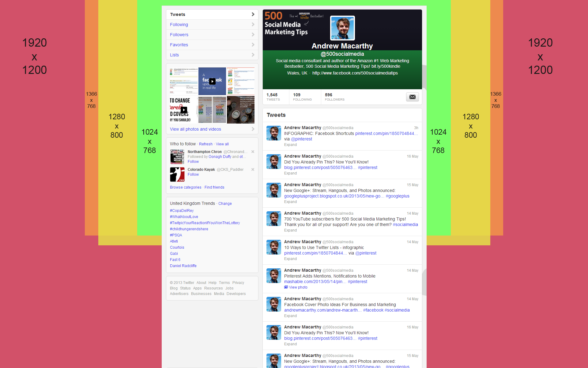Open the Following tab
Image resolution: width=588 pixels, height=368 pixels.
click(x=212, y=25)
